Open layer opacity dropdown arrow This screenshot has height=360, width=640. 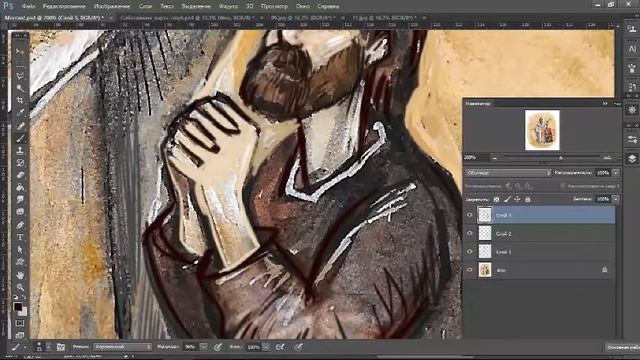616,173
